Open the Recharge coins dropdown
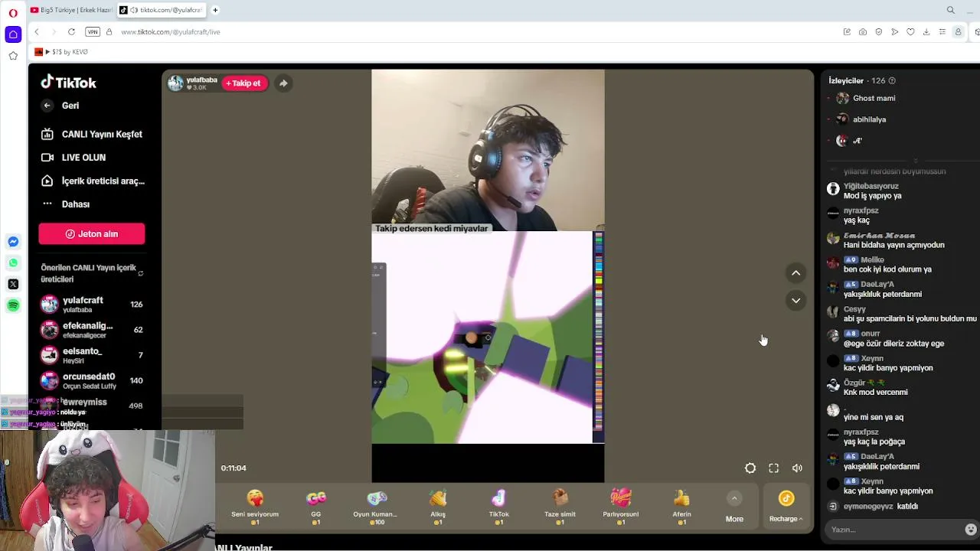 click(x=786, y=507)
